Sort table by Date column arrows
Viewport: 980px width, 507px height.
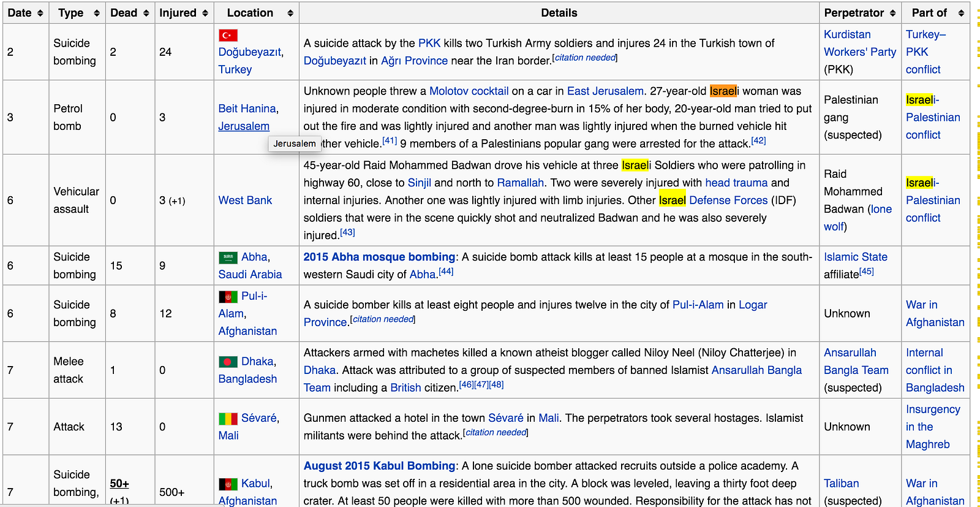pyautogui.click(x=40, y=13)
